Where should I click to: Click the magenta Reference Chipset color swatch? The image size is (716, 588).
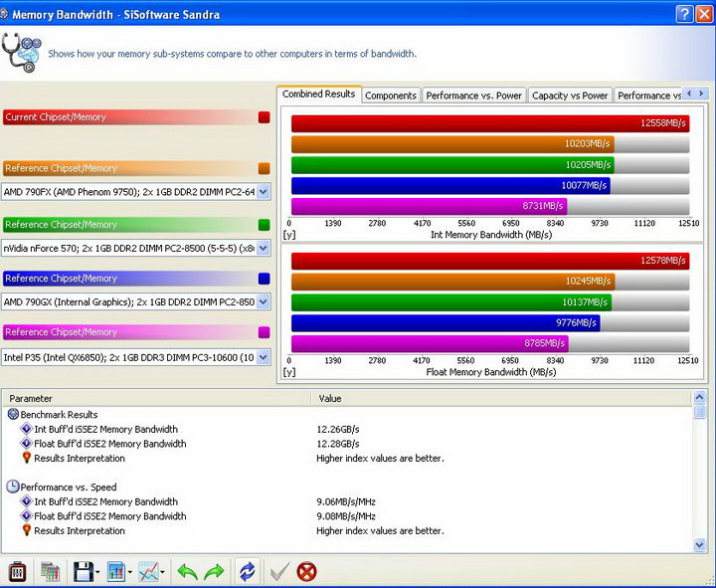pyautogui.click(x=264, y=332)
